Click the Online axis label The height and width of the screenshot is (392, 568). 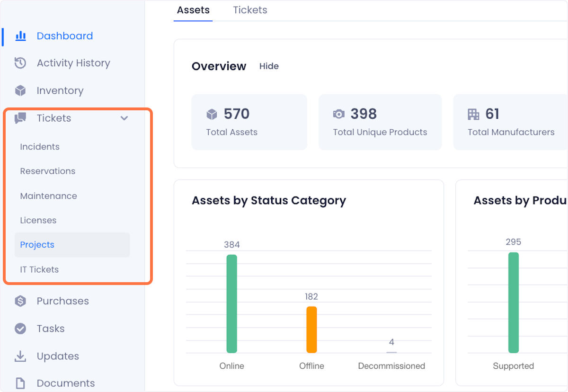232,366
